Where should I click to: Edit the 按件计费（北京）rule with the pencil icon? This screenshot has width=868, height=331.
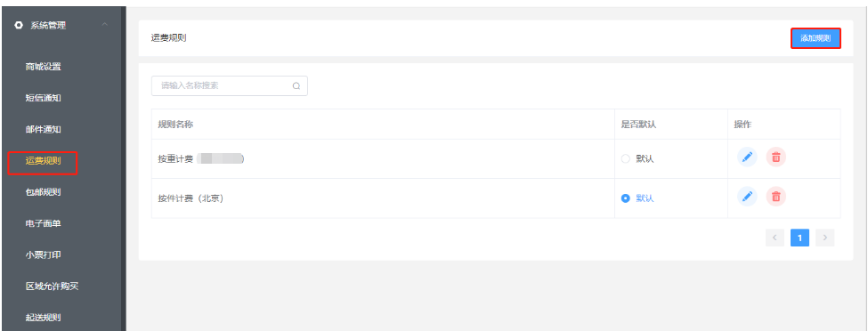(x=747, y=196)
